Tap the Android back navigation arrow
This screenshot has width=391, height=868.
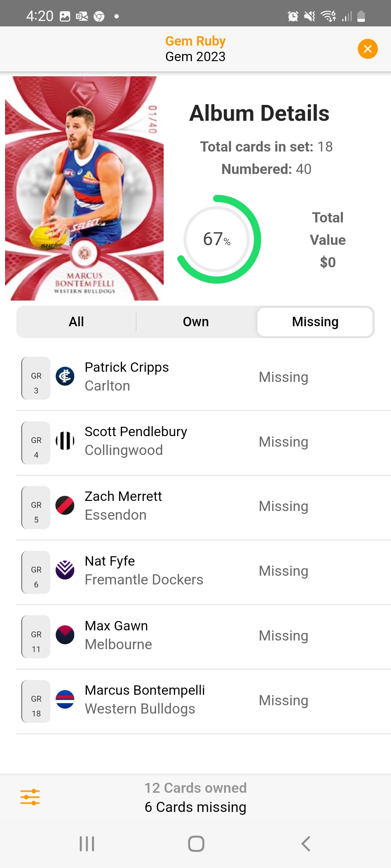306,844
